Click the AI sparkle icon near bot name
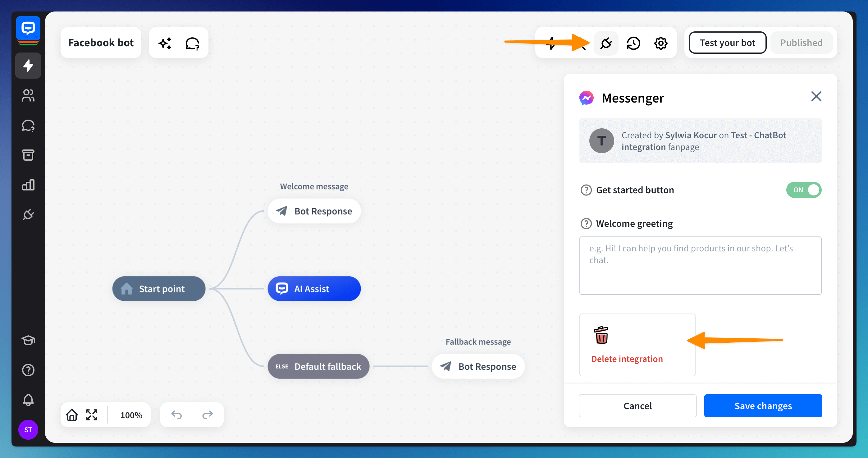This screenshot has height=458, width=868. 165,43
